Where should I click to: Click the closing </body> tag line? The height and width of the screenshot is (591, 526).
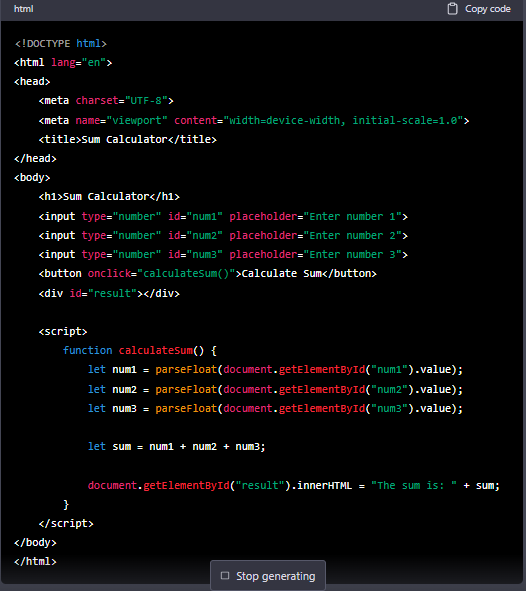click(35, 543)
